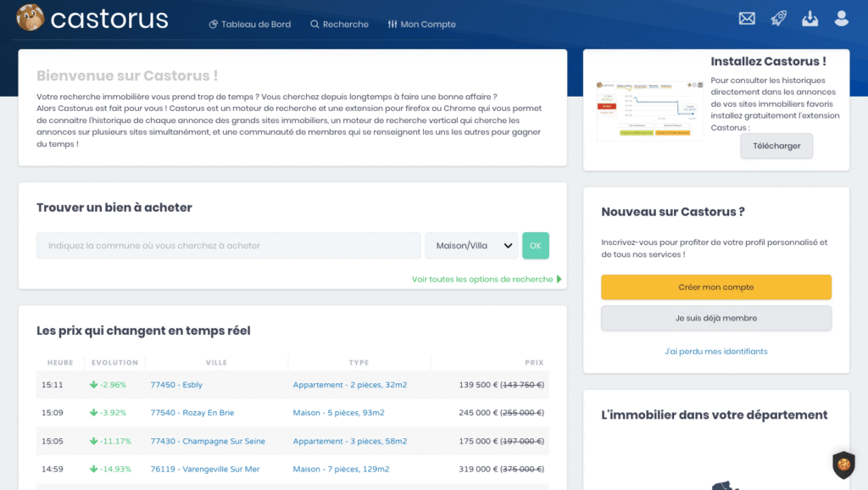Click the Créer mon compte button
The height and width of the screenshot is (490, 868).
point(716,287)
